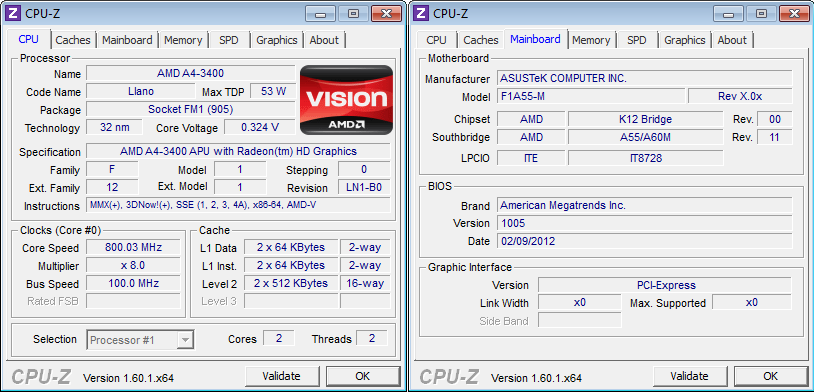Click the Specification field text
Viewport: 814px width, 392px height.
(238, 152)
